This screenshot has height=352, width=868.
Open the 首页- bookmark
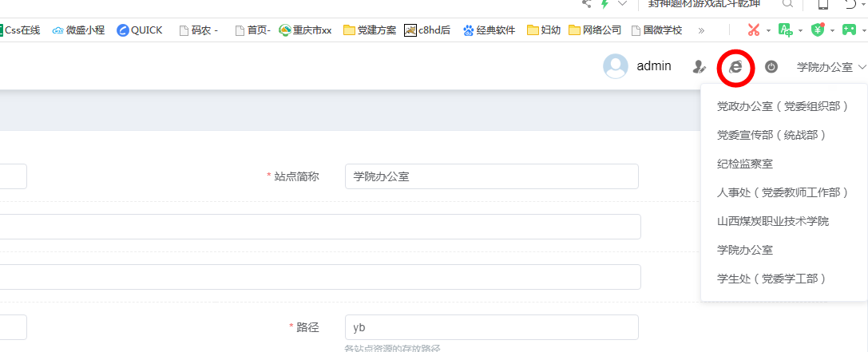point(253,30)
